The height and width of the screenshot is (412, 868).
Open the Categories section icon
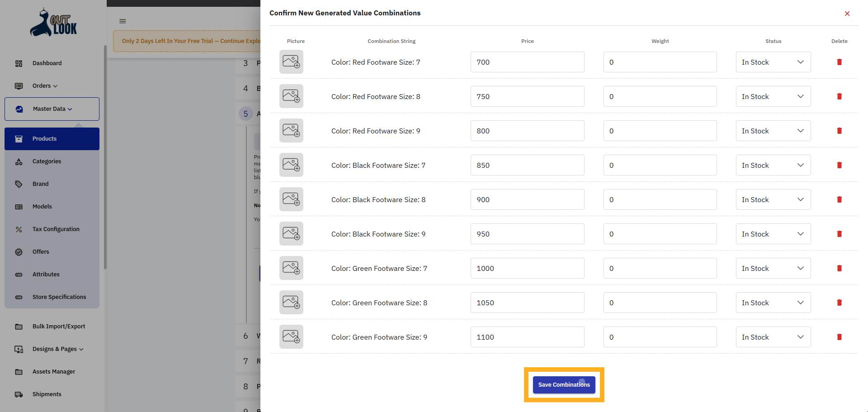pyautogui.click(x=19, y=161)
